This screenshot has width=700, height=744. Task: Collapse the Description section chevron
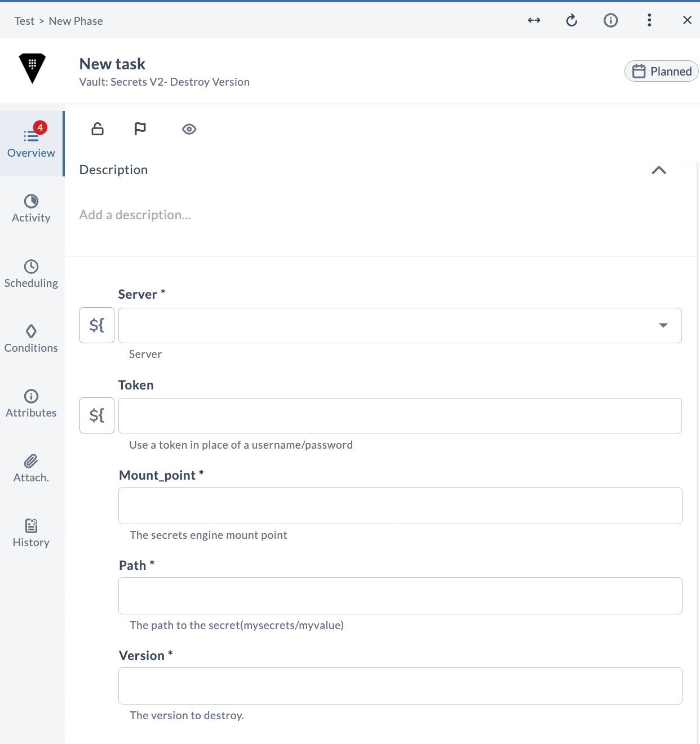[659, 170]
